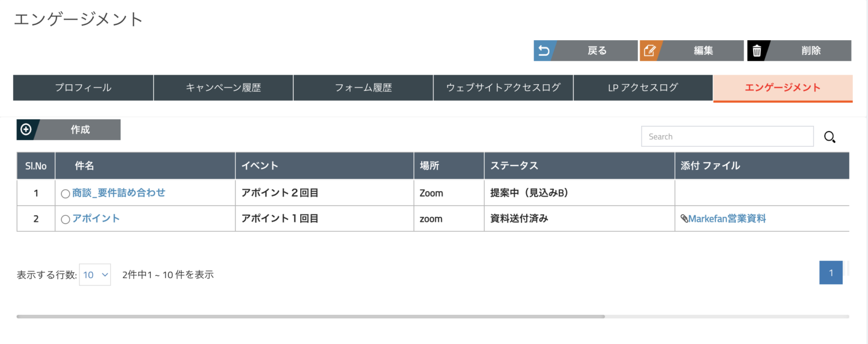This screenshot has width=868, height=344.
Task: Click the エンゲージメント page heading
Action: [78, 19]
